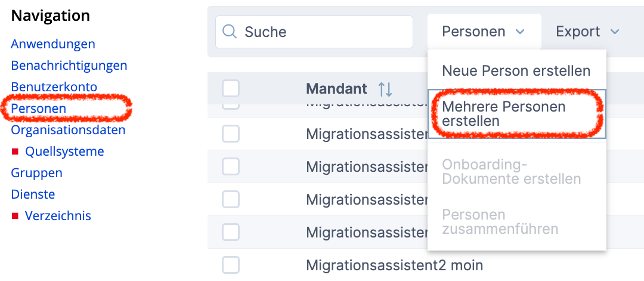
Task: Focus the Suche search field
Action: [x=325, y=32]
